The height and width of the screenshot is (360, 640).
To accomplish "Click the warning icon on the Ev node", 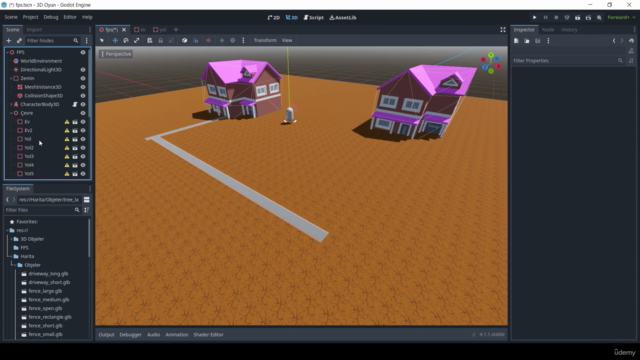I will (67, 122).
